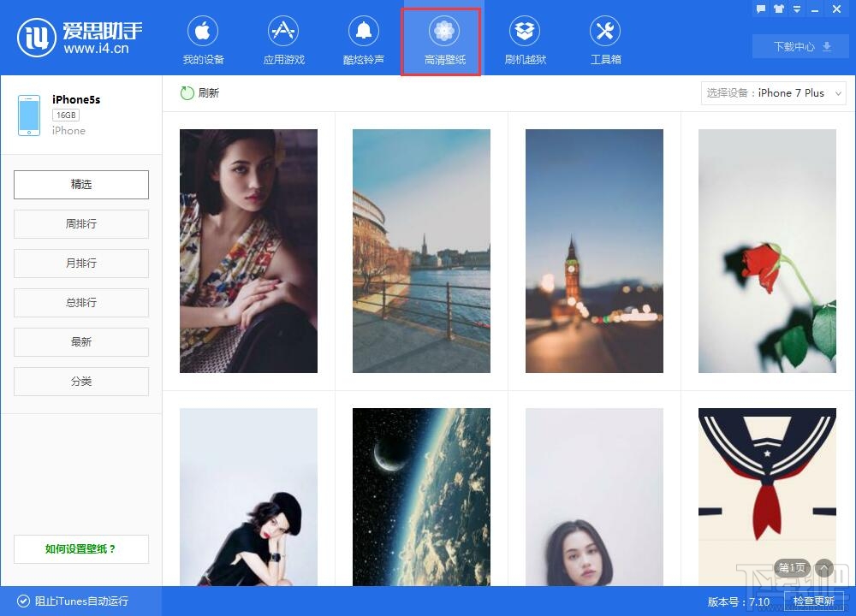
Task: Open the Apps & Games (应用游戏) icon
Action: [283, 31]
